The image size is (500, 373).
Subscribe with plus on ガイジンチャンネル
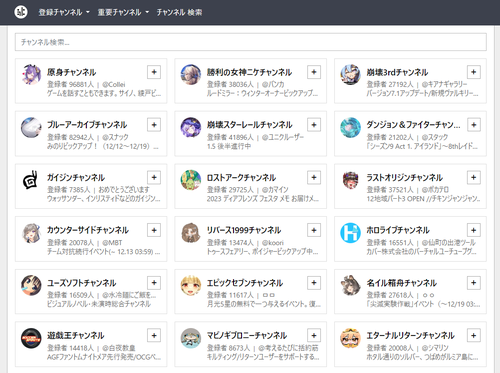click(x=154, y=177)
